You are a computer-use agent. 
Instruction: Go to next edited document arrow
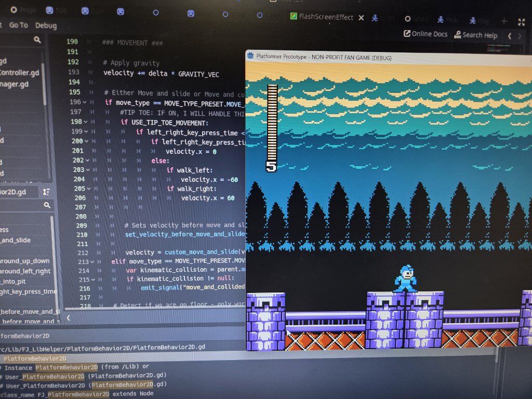521,36
